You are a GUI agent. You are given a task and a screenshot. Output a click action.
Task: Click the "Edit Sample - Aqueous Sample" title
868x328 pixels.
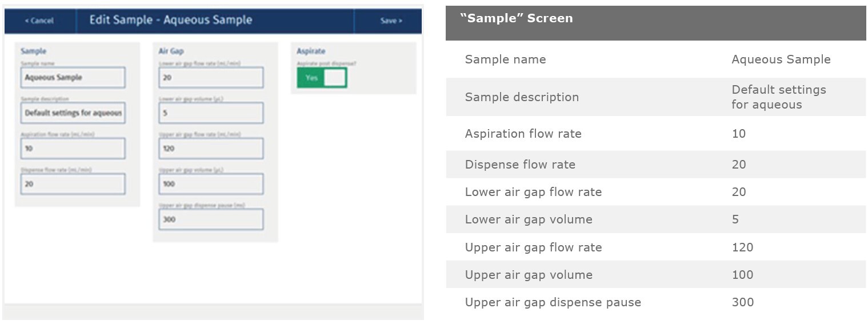point(170,20)
